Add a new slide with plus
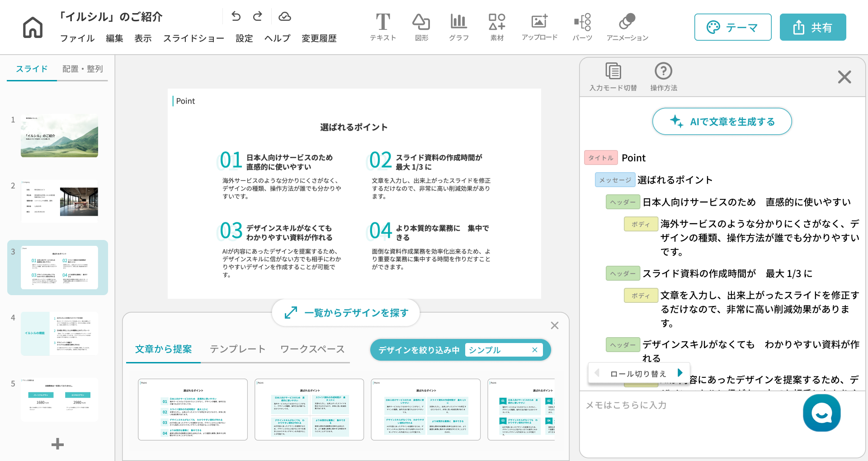This screenshot has width=868, height=461. point(57,444)
